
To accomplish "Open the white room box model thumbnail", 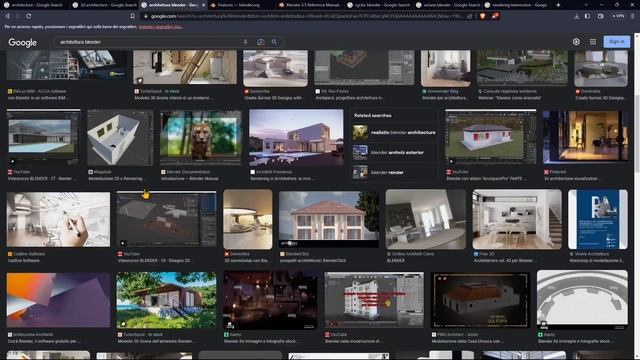I will pyautogui.click(x=120, y=137).
